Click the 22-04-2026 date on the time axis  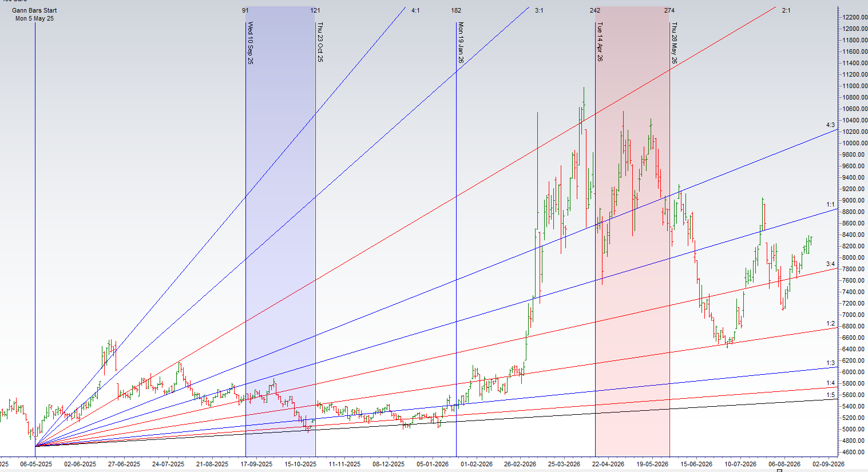pos(608,464)
